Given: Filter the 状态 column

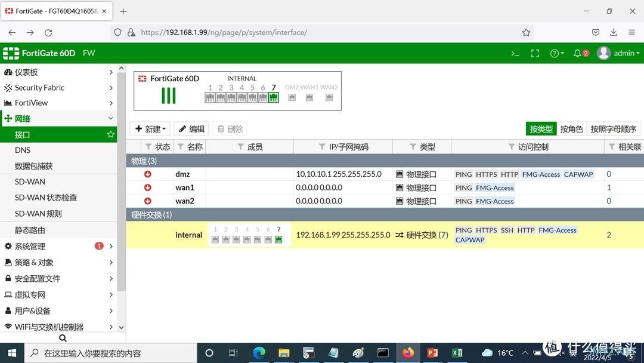Looking at the screenshot, I should [148, 147].
